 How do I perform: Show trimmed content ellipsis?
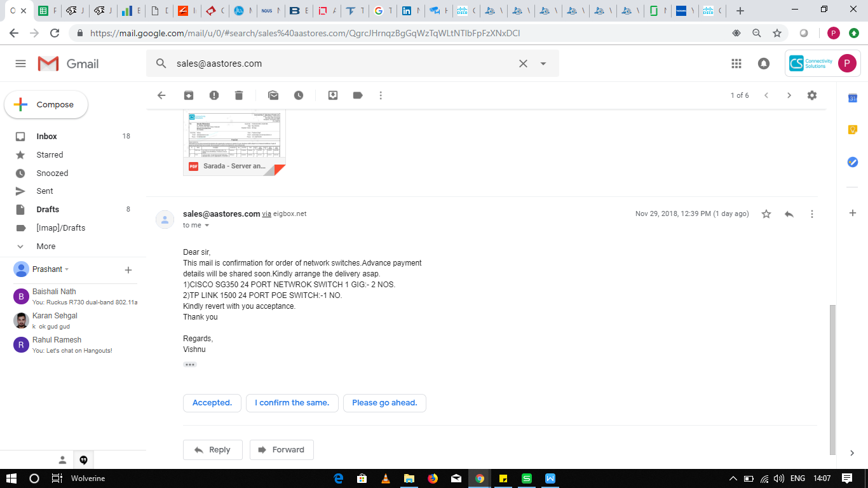[x=190, y=365]
